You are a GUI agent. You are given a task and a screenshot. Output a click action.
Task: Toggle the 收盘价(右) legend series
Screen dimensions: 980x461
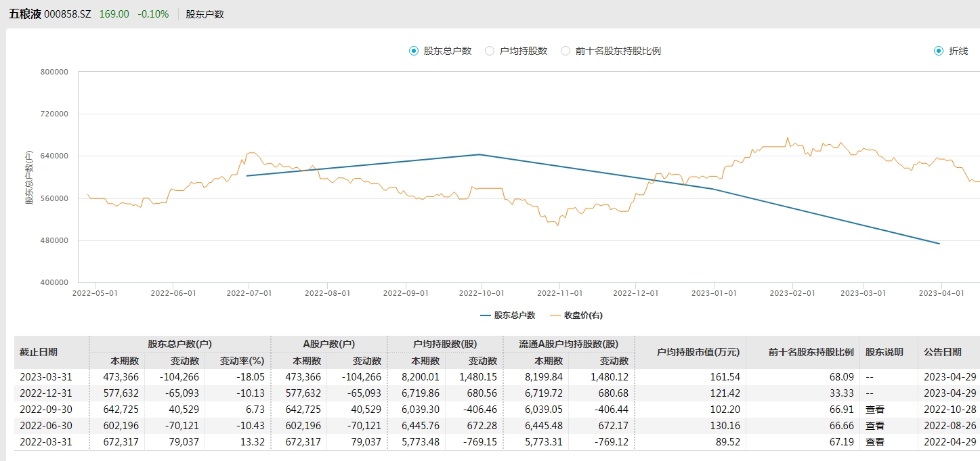point(576,315)
